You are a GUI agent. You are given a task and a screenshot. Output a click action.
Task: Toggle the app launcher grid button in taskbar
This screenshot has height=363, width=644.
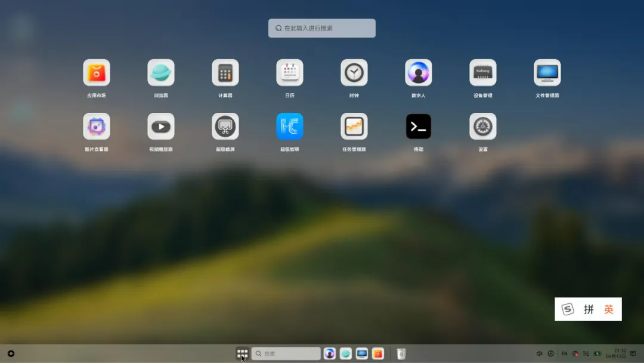pos(242,353)
